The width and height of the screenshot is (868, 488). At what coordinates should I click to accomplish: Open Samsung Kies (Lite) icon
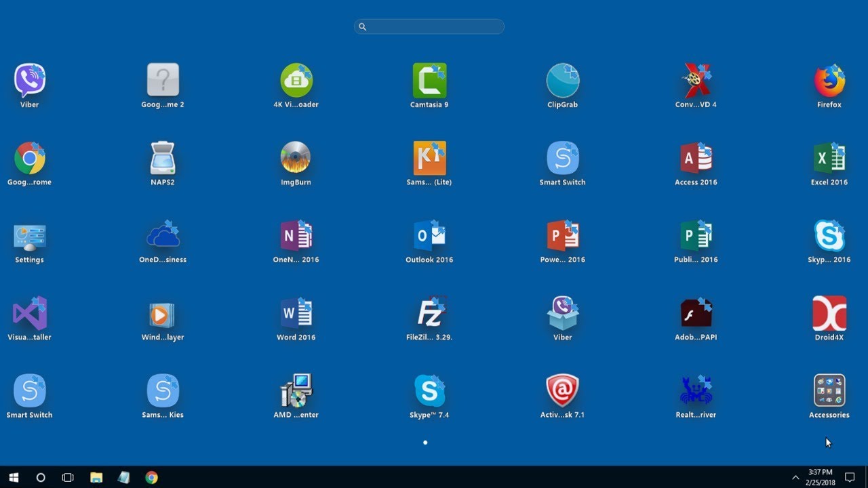[x=429, y=158]
